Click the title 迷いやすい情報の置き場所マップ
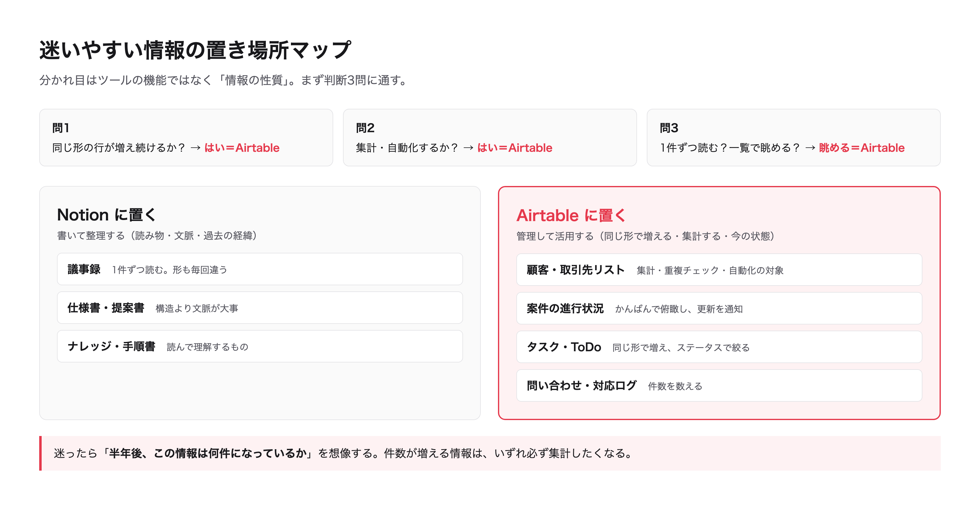This screenshot has width=980, height=527. 195,50
